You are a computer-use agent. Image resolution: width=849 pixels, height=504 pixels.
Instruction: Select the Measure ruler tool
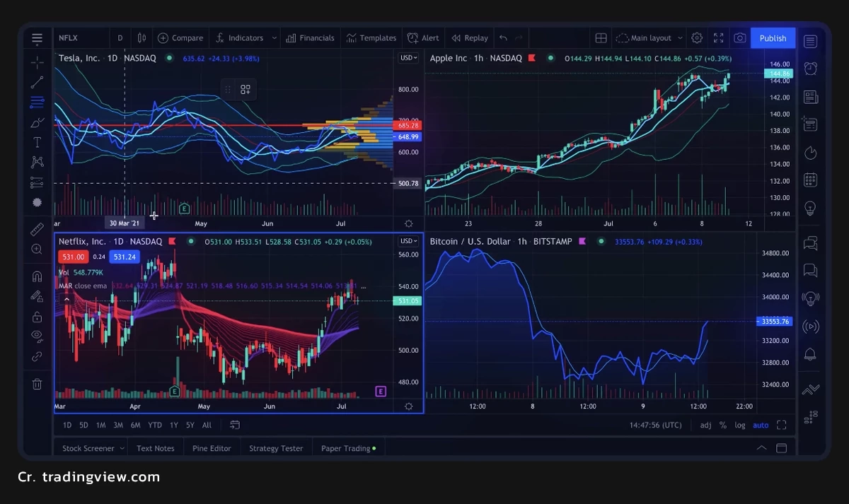[37, 229]
